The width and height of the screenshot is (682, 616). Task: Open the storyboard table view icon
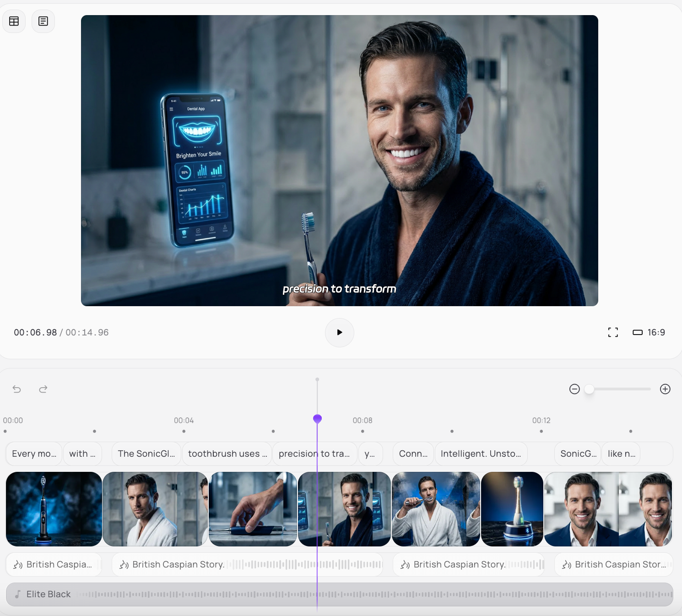[x=14, y=22]
